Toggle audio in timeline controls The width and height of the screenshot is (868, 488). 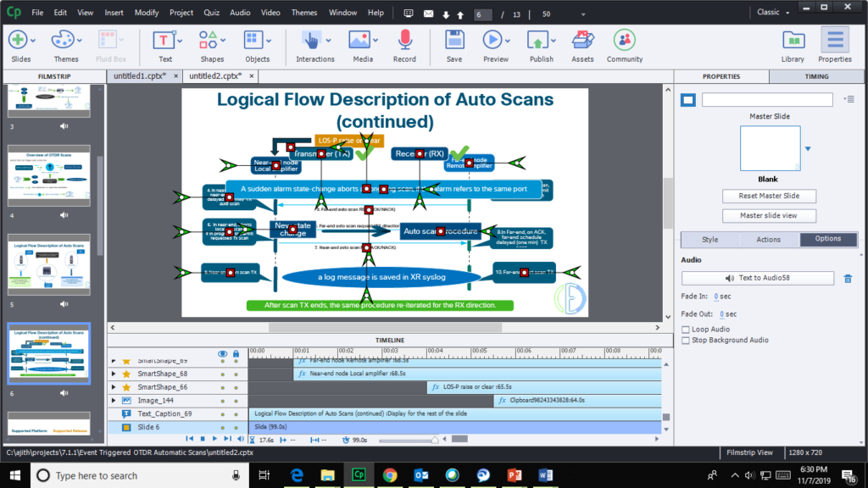240,439
